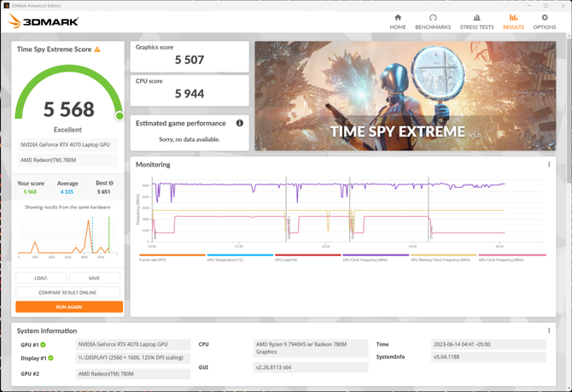Toggle the CPU Clock Frequency legend entry

[x=376, y=258]
